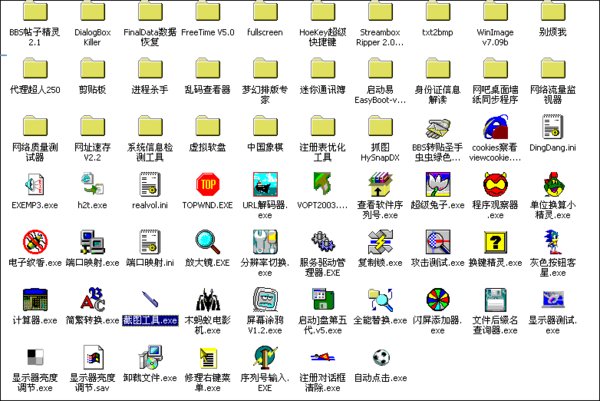Select 启动盘第五代.v5.exe floppy icon
Image resolution: width=600 pixels, height=401 pixels.
click(x=323, y=300)
